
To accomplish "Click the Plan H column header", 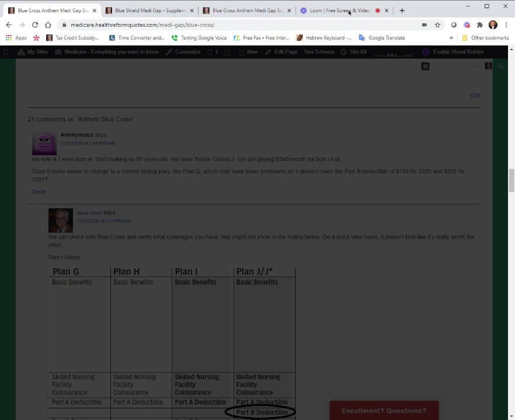I will coord(127,272).
